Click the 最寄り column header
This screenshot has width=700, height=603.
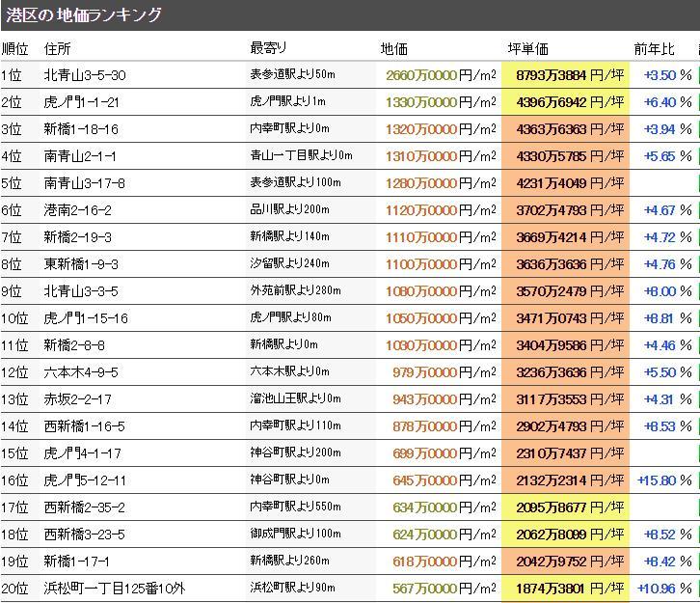pos(268,48)
